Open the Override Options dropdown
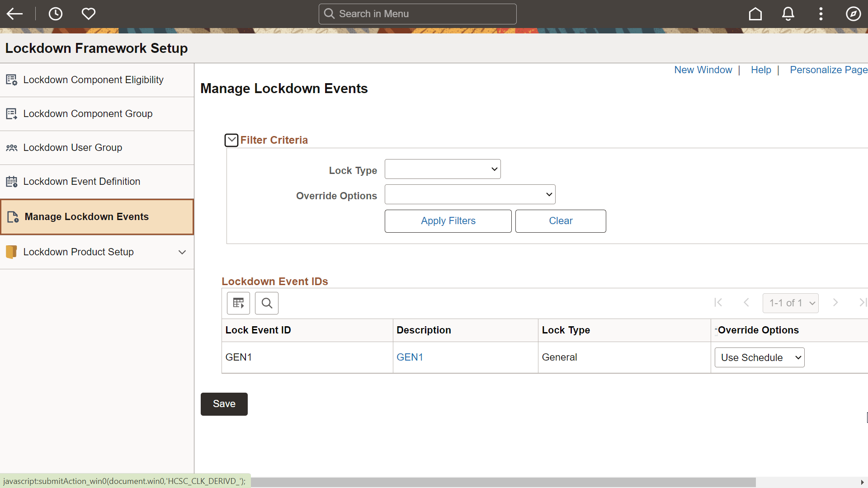Screen dimensions: 868x488 tap(470, 194)
